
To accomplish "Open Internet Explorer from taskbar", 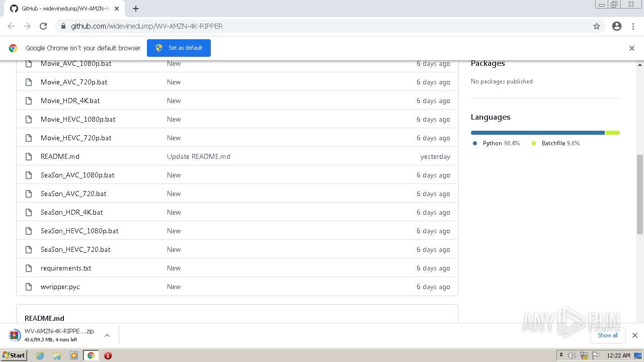I will pos(40,355).
